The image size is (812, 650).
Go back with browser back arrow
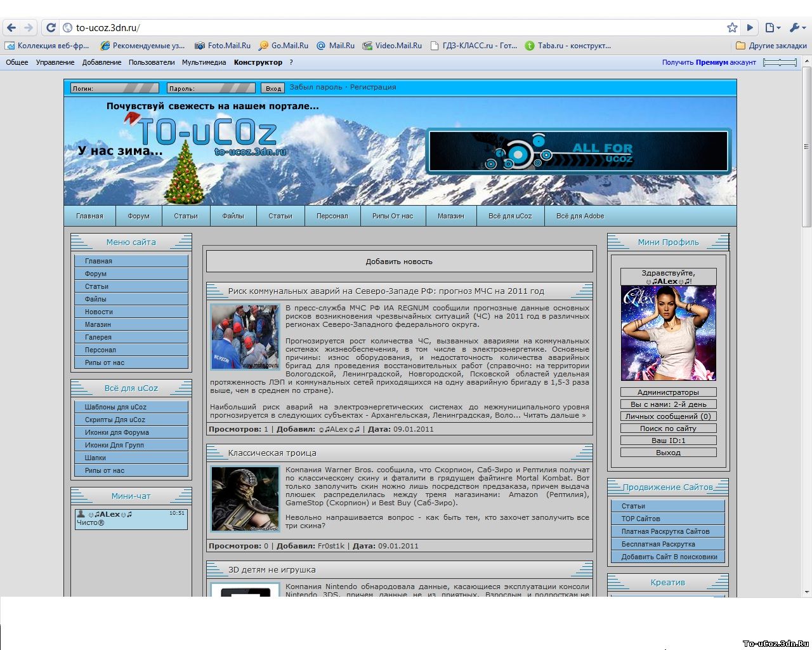(11, 27)
